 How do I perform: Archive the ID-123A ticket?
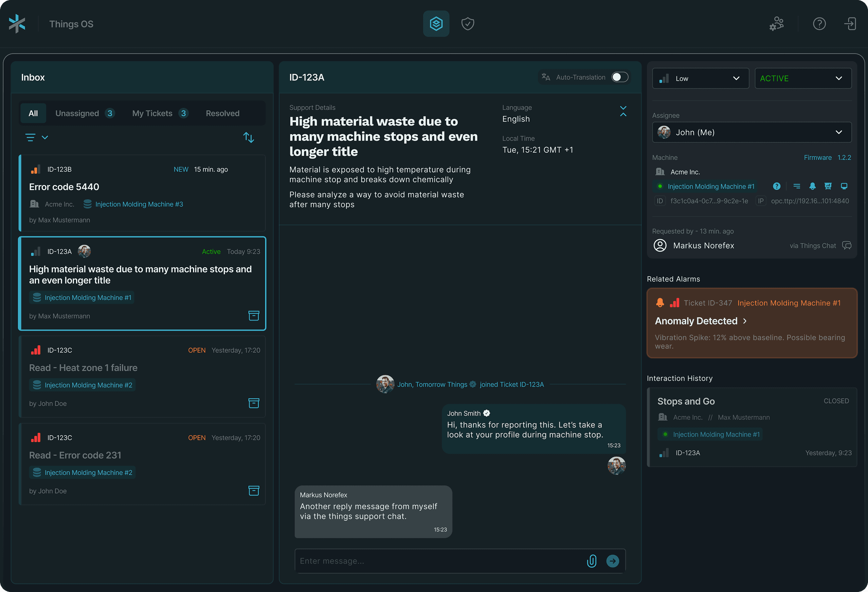click(254, 316)
